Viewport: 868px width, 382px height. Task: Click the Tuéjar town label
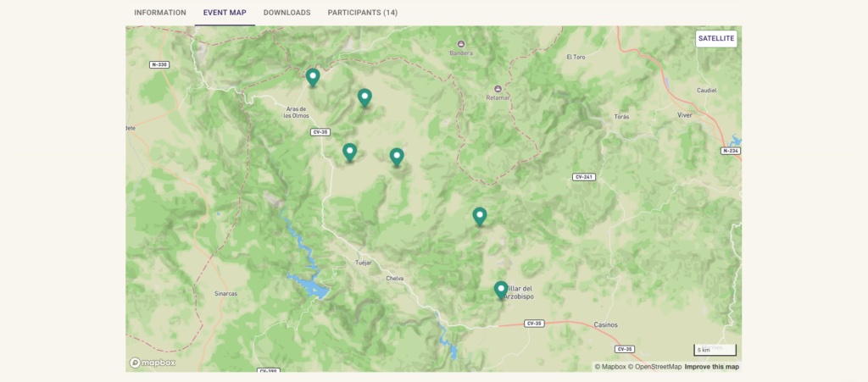363,263
